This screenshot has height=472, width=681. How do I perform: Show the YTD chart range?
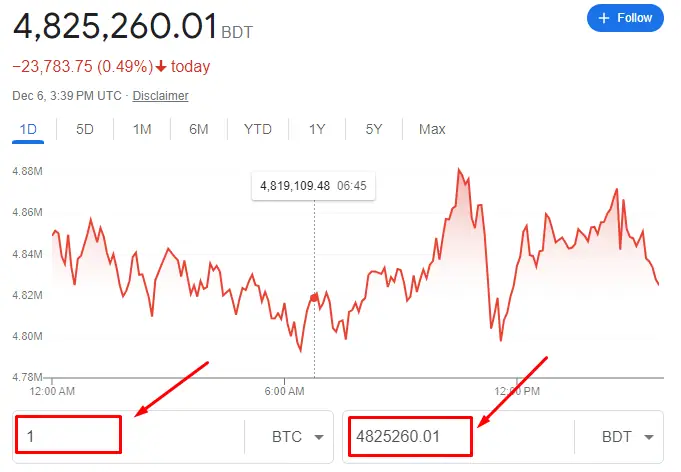pos(257,129)
